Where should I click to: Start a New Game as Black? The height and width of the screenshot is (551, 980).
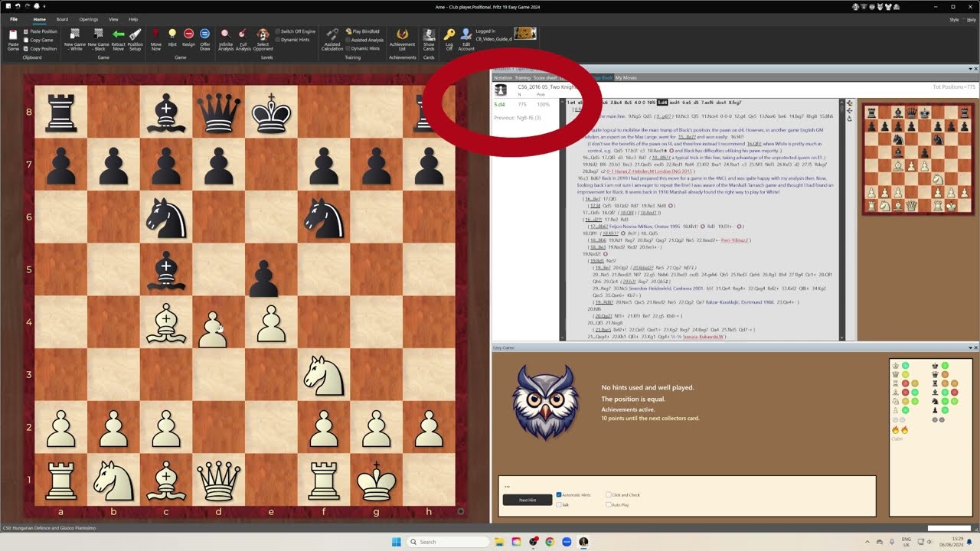[x=98, y=40]
